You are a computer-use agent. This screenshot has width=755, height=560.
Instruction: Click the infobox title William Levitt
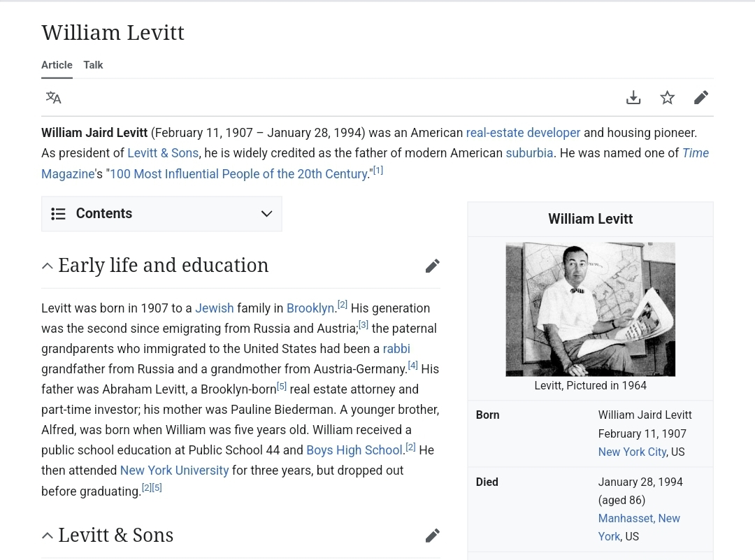(x=590, y=219)
